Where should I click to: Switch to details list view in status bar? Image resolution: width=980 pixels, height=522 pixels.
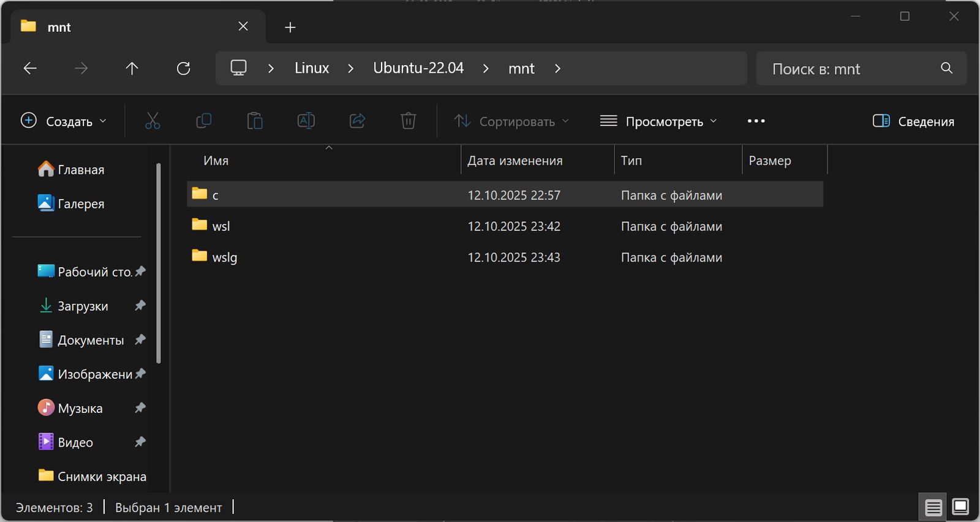pos(933,507)
